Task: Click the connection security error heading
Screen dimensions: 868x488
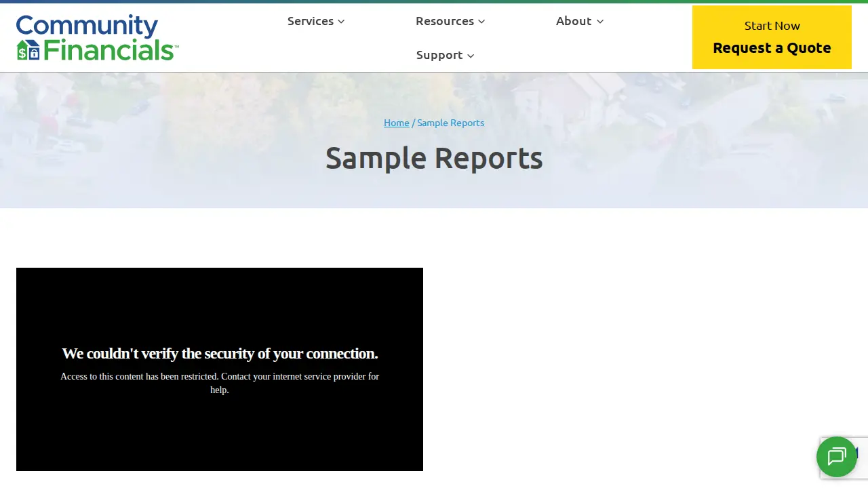Action: point(220,353)
